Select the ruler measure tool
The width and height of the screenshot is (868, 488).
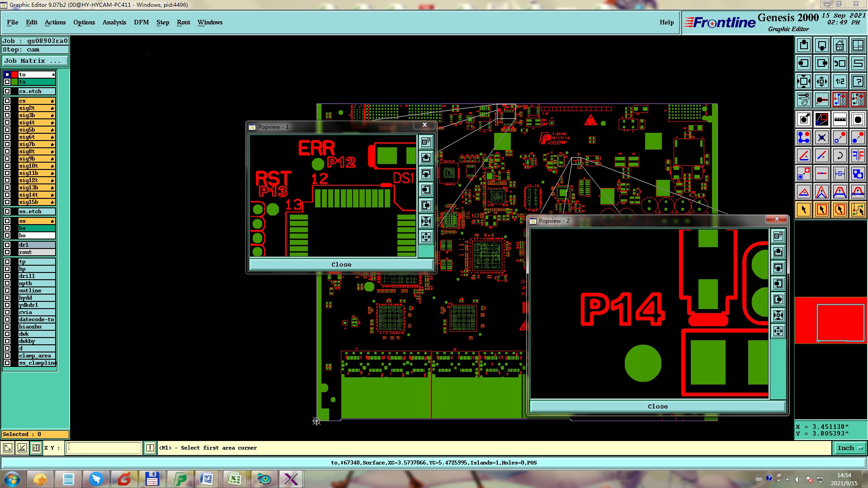(x=840, y=119)
